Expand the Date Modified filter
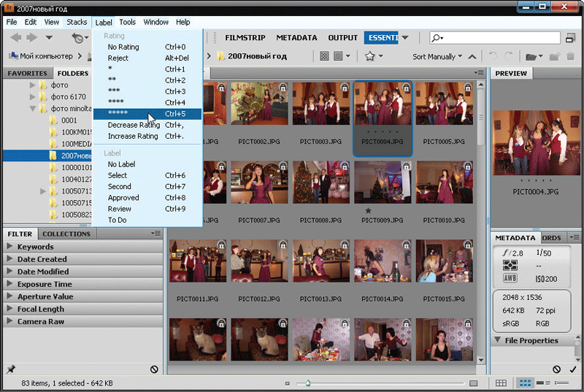Screen dimensions: 584x392 click(x=9, y=271)
